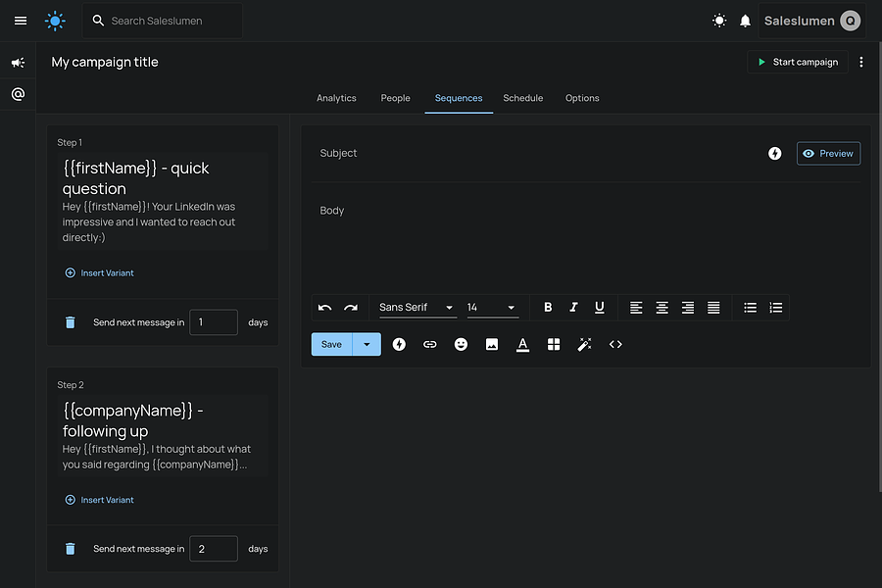Click Insert Variant under Step 2

coord(100,500)
